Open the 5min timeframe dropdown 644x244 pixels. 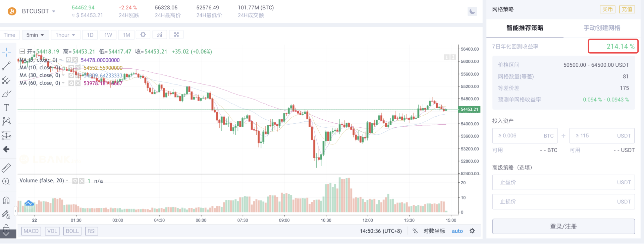35,35
